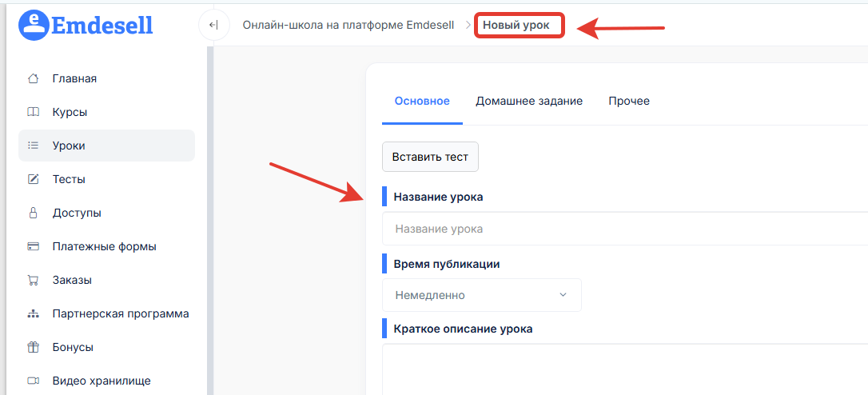Click the camera icon beside Видео хранилище

[x=34, y=381]
